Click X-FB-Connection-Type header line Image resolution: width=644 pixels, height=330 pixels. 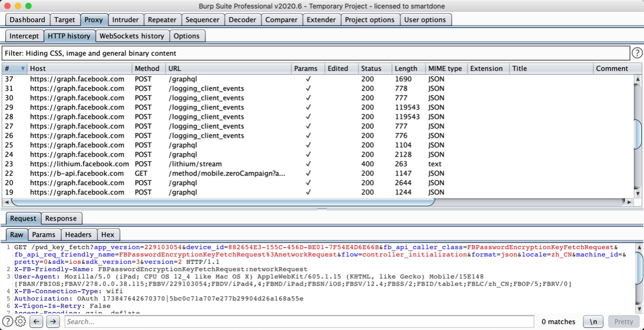(69, 291)
